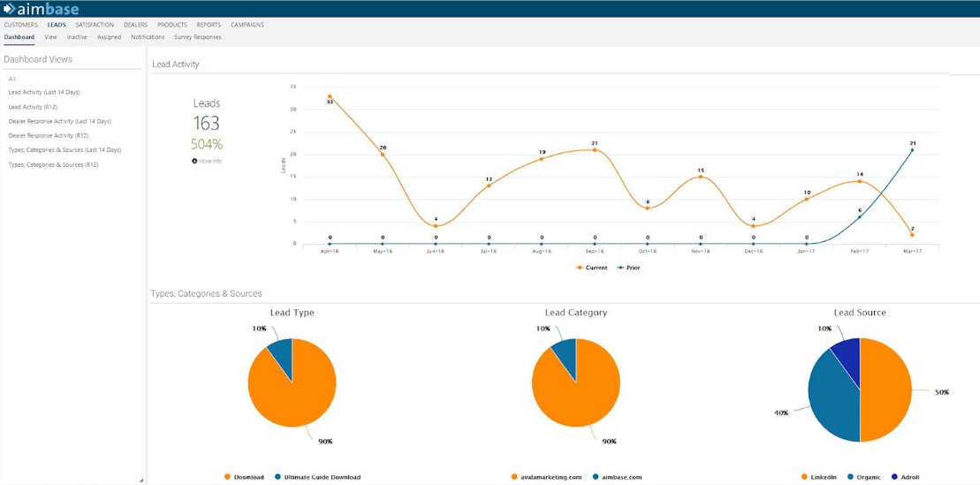This screenshot has width=980, height=485.
Task: Toggle Ultimate Guide Download legend item
Action: (x=317, y=477)
